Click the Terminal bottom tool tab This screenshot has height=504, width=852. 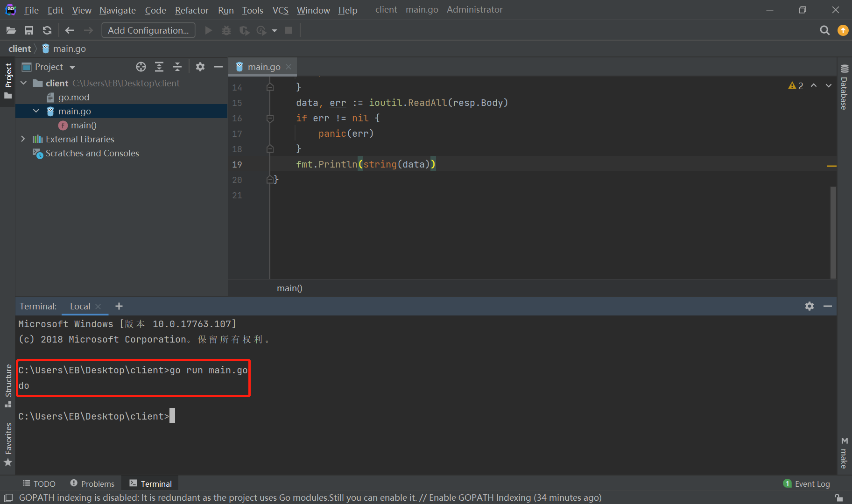tap(151, 483)
